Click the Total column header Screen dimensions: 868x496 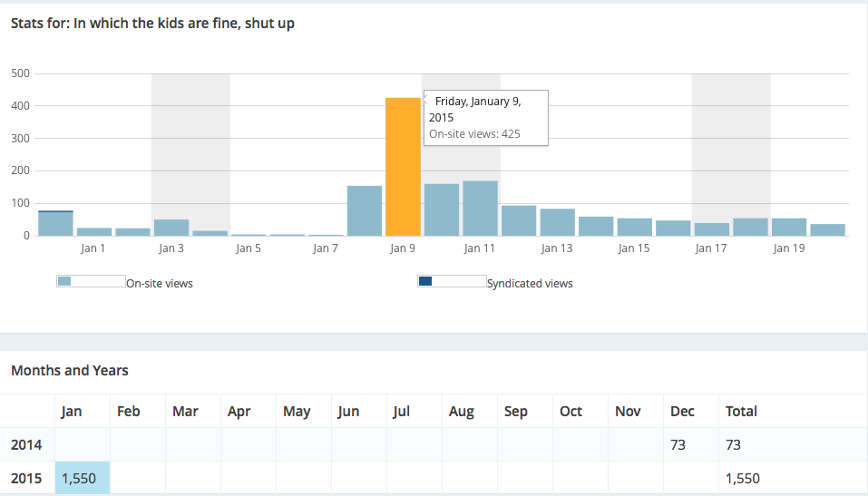(x=741, y=411)
